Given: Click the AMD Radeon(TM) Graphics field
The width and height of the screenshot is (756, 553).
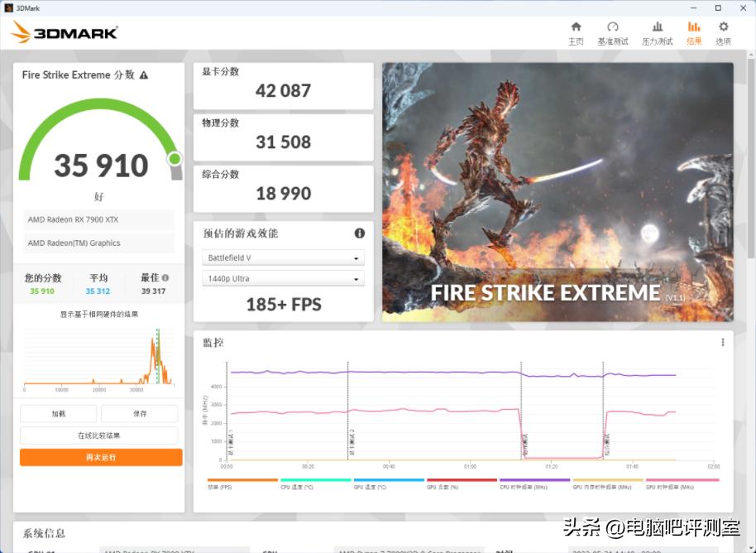Looking at the screenshot, I should [x=98, y=243].
